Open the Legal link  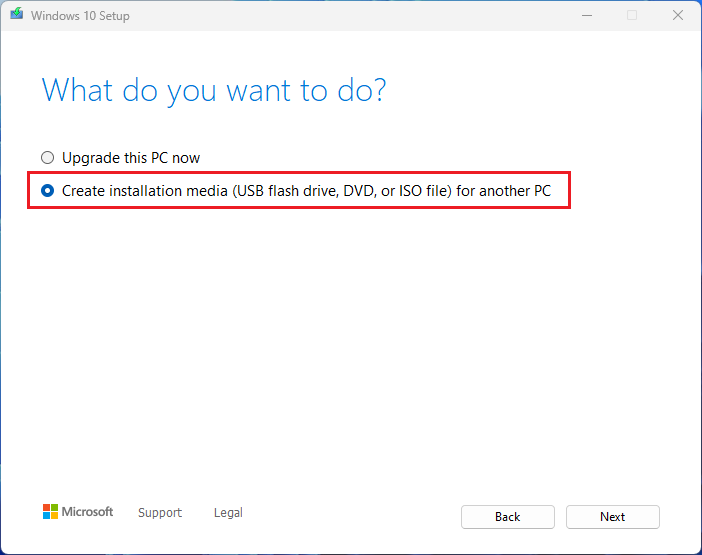tap(228, 513)
